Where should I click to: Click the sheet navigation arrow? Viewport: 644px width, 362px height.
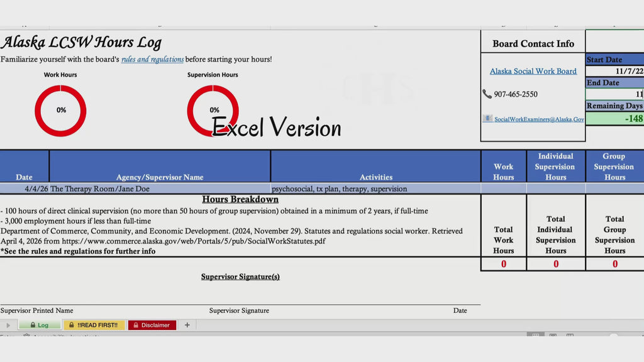pos(8,325)
